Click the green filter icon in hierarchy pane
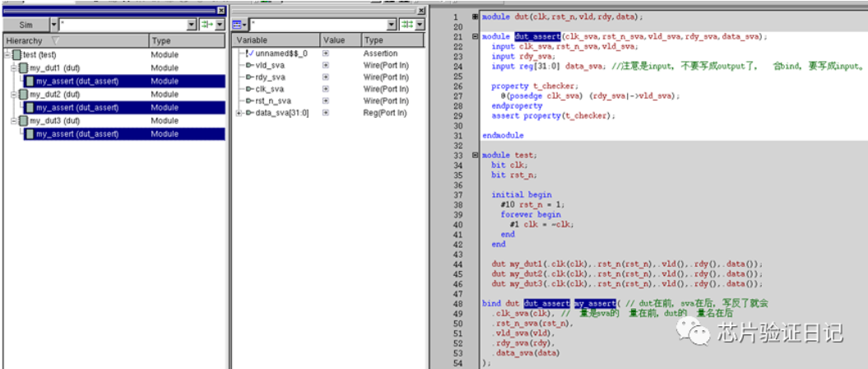 [x=206, y=25]
